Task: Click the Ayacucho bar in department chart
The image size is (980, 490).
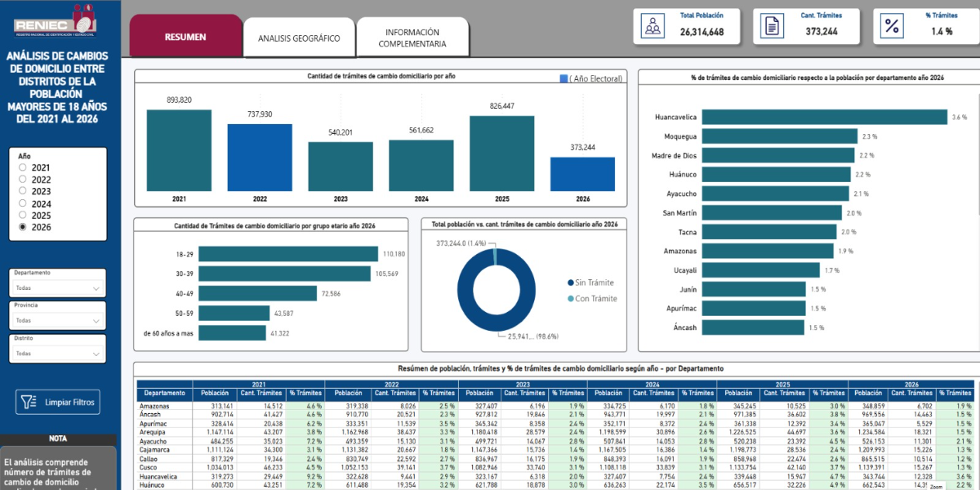Action: pos(775,194)
